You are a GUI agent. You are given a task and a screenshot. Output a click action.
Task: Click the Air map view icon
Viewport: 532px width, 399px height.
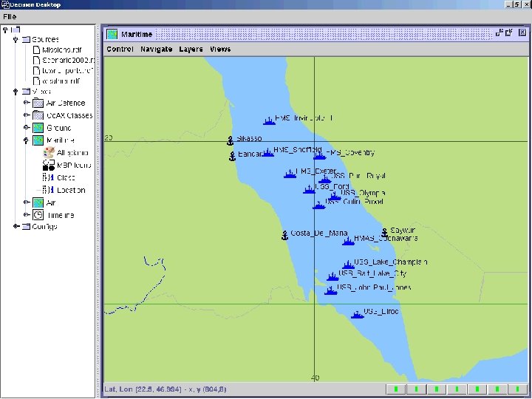[x=38, y=202]
